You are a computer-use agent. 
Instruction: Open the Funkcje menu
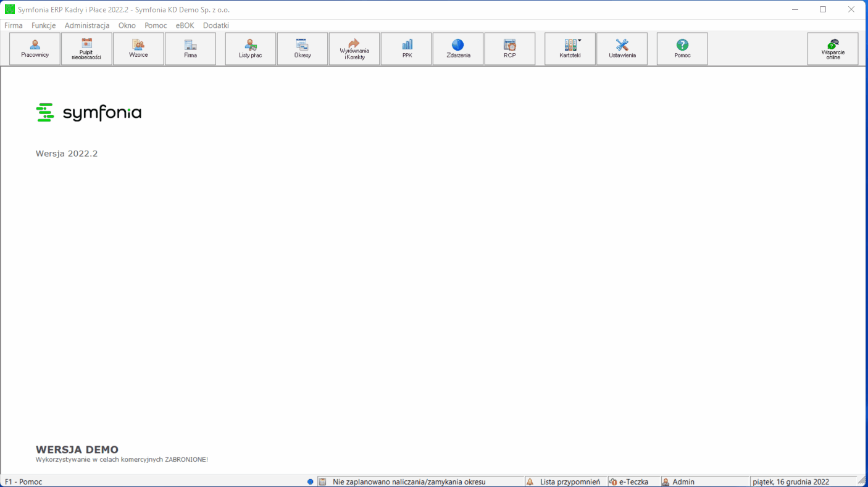pos(44,25)
